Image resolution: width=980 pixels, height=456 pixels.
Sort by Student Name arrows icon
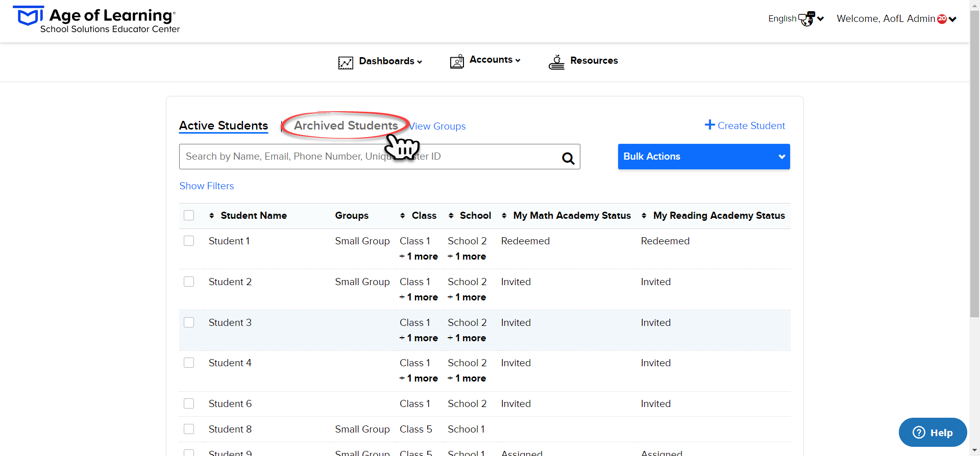[211, 216]
